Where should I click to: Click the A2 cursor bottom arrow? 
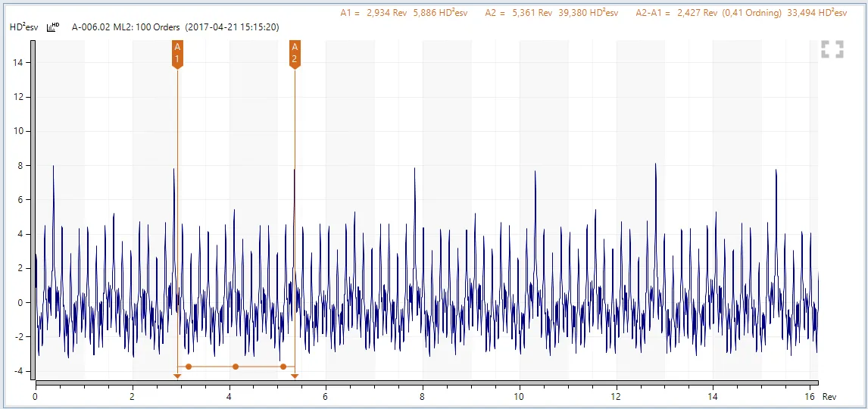point(295,375)
